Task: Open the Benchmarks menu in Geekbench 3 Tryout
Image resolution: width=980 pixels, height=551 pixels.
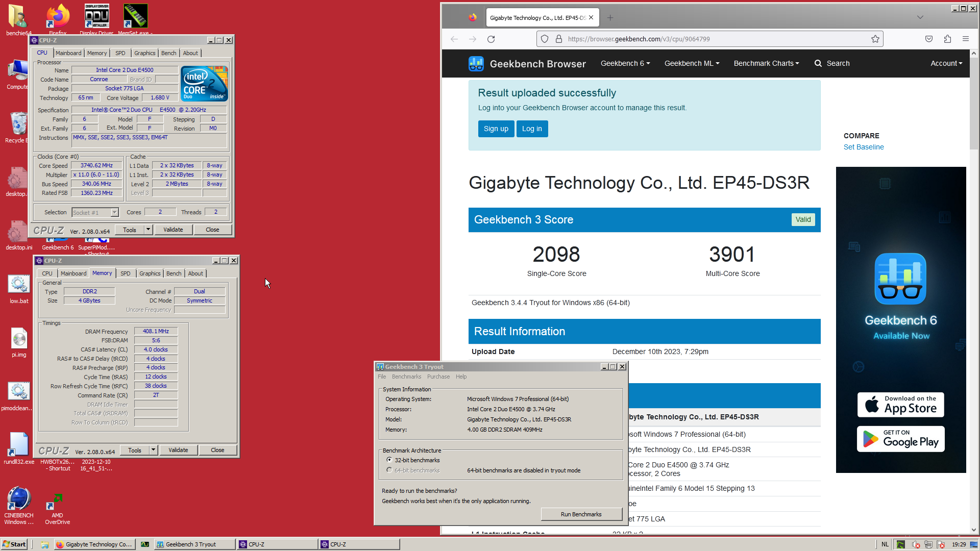Action: click(406, 377)
